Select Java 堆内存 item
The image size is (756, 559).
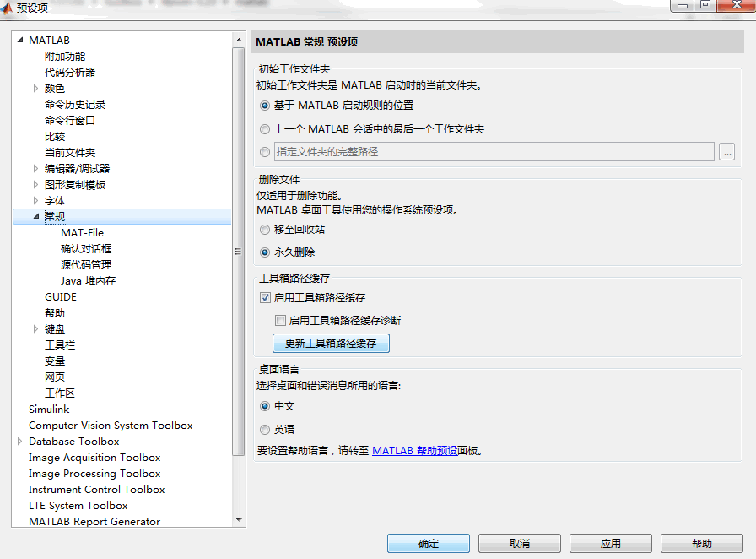point(89,281)
